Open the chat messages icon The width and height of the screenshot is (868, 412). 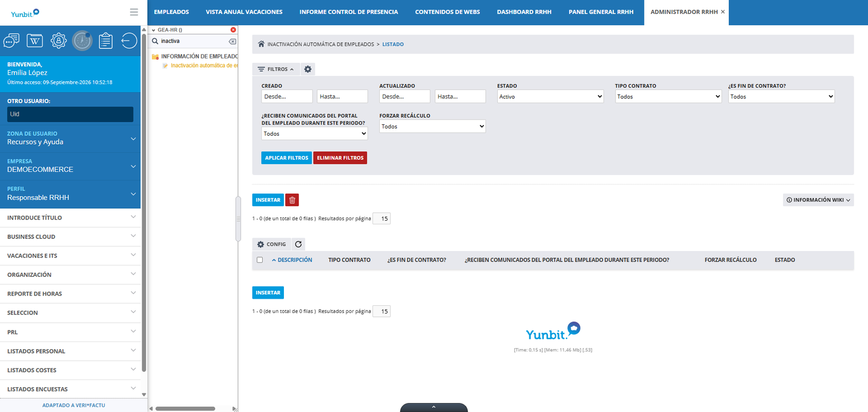pyautogui.click(x=11, y=40)
